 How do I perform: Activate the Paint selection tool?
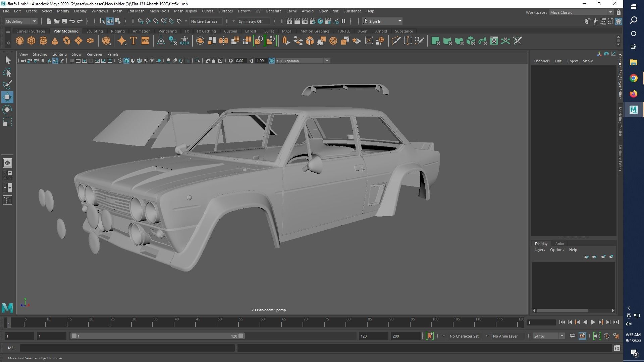pyautogui.click(x=7, y=85)
